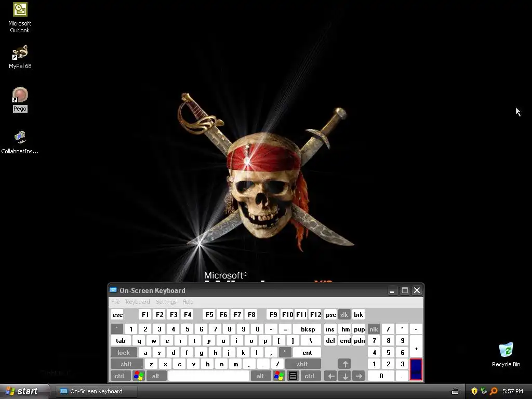Click the esc key
The height and width of the screenshot is (399, 532).
tap(117, 314)
